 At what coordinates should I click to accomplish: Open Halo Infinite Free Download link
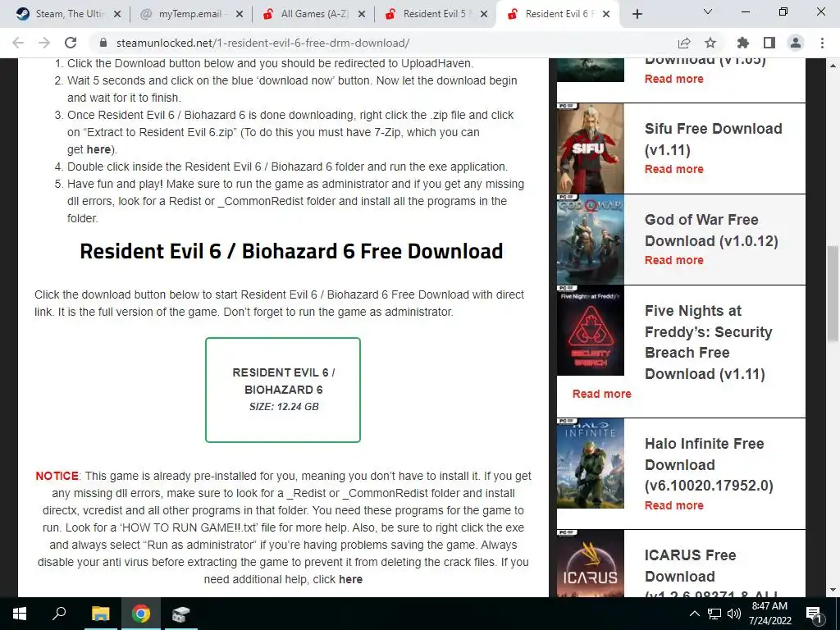point(709,464)
